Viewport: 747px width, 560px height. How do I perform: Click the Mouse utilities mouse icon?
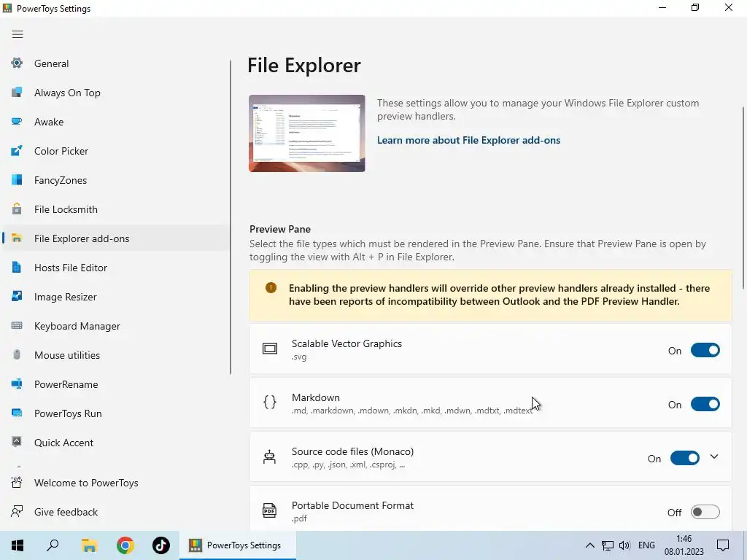tap(17, 355)
